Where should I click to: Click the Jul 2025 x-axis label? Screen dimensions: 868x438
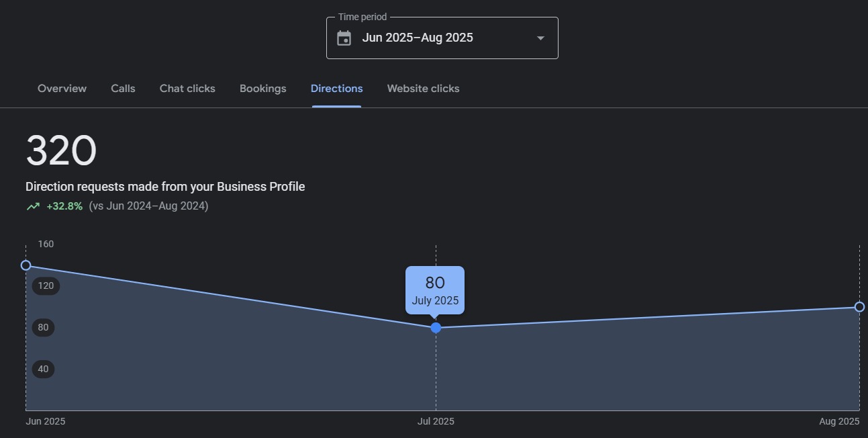coord(436,422)
